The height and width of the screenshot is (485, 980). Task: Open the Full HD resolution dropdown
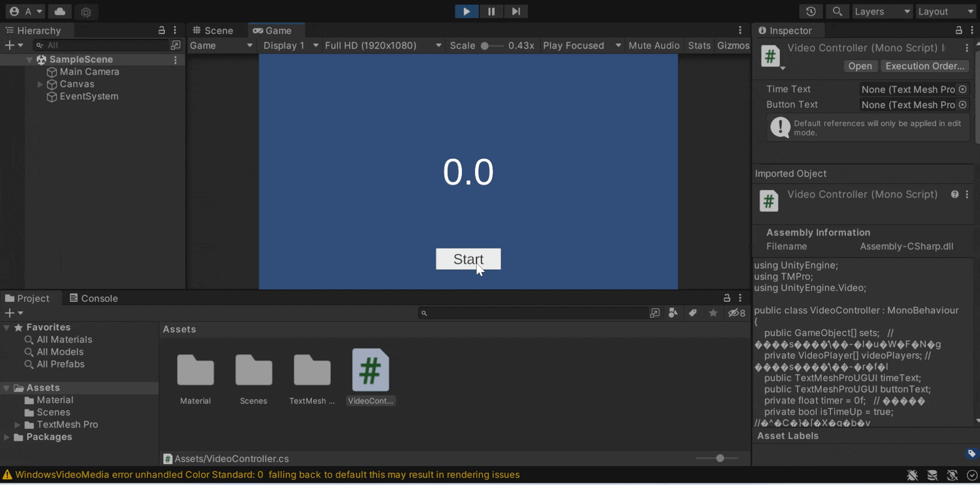383,45
